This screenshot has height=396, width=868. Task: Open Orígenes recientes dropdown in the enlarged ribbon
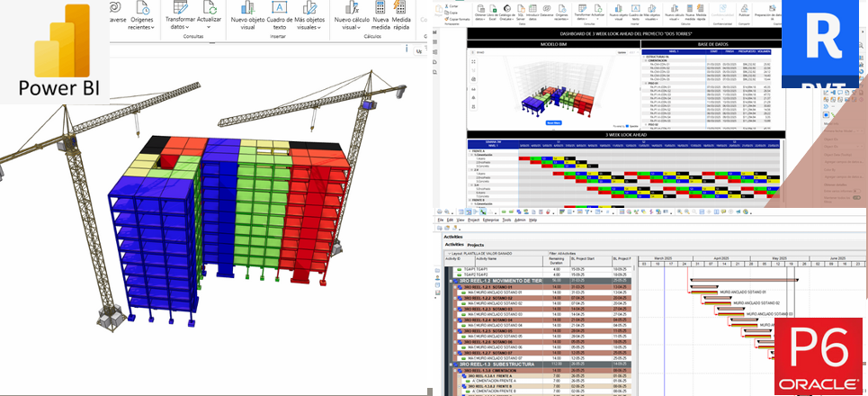[x=142, y=15]
